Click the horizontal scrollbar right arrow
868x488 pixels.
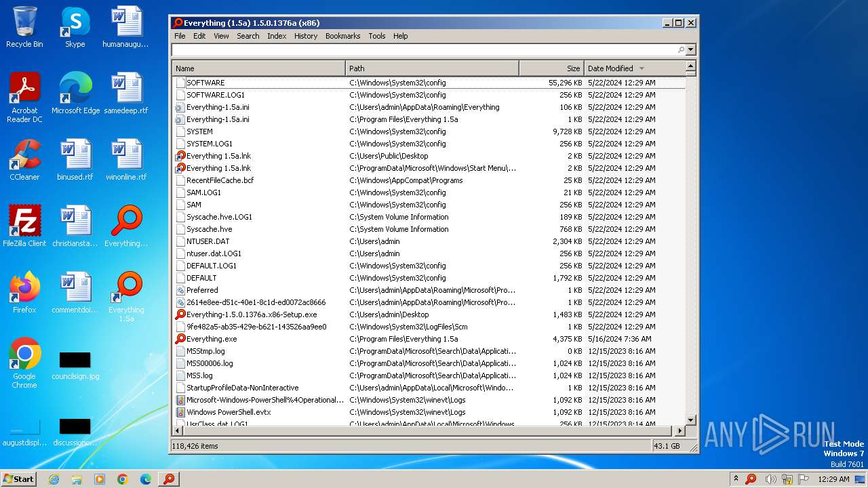click(680, 430)
